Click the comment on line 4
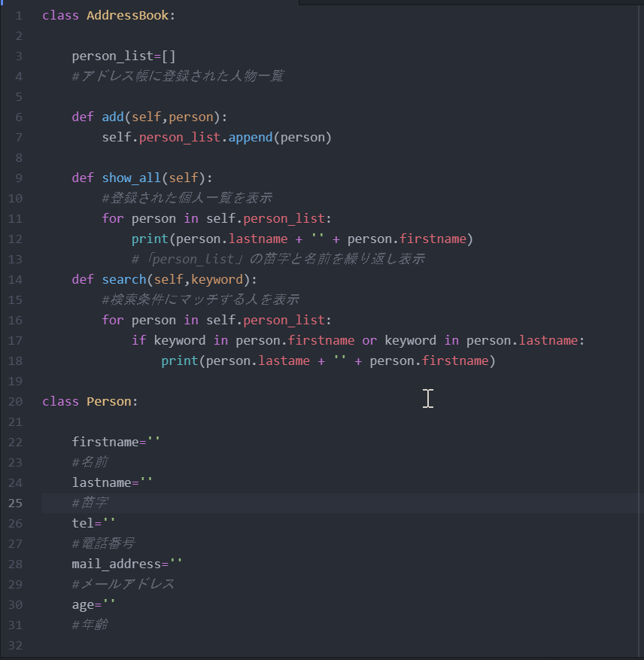644x660 pixels. click(x=178, y=76)
